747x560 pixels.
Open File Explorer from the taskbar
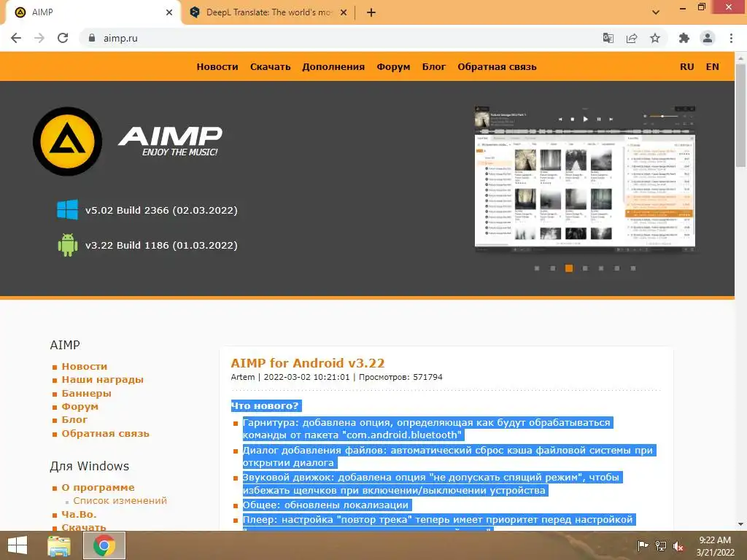(x=59, y=545)
